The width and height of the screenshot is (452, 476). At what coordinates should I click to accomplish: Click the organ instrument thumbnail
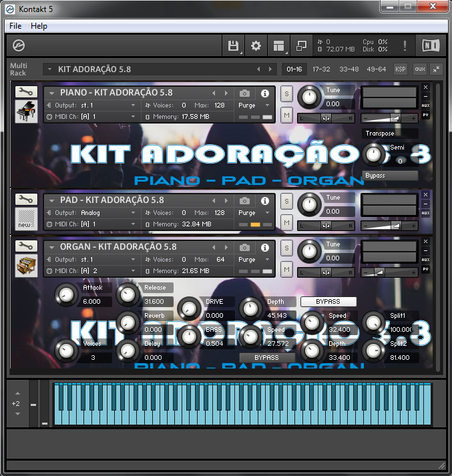point(26,266)
